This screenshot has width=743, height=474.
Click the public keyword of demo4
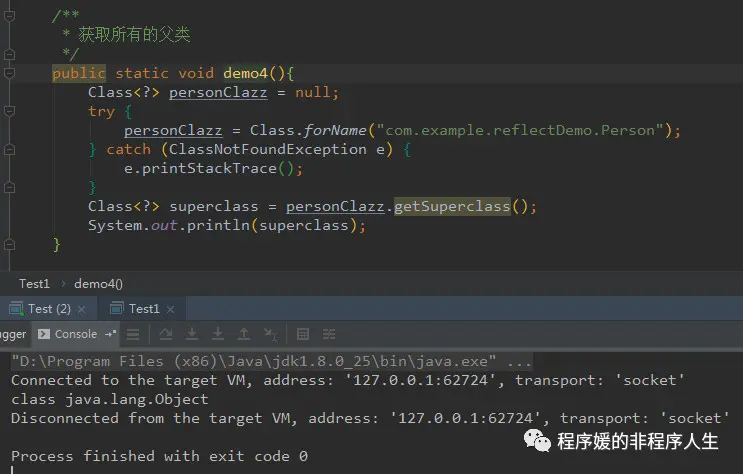click(x=79, y=73)
